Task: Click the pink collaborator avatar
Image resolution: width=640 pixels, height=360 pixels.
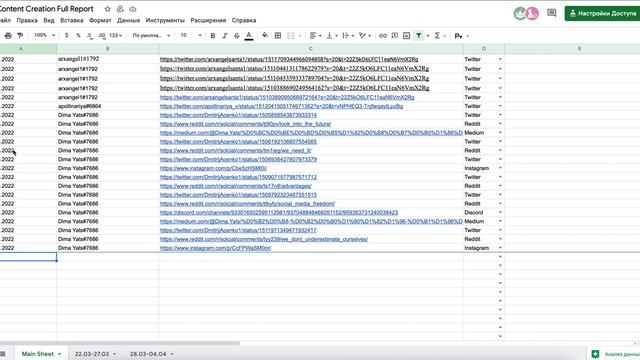Action: (532, 13)
